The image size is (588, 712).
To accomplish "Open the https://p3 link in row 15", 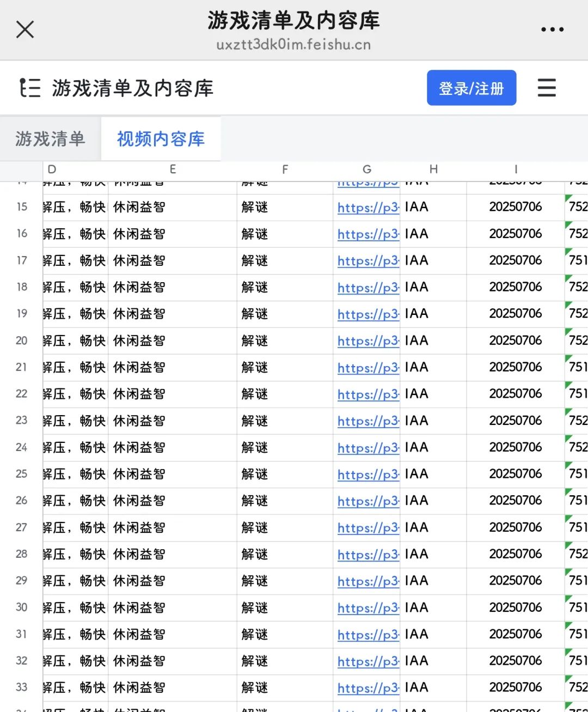I will (x=369, y=208).
